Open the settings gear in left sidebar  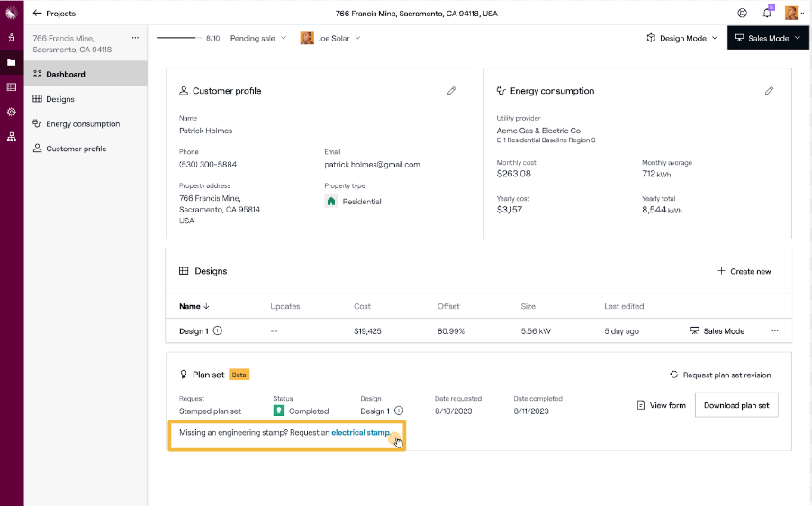pos(12,113)
